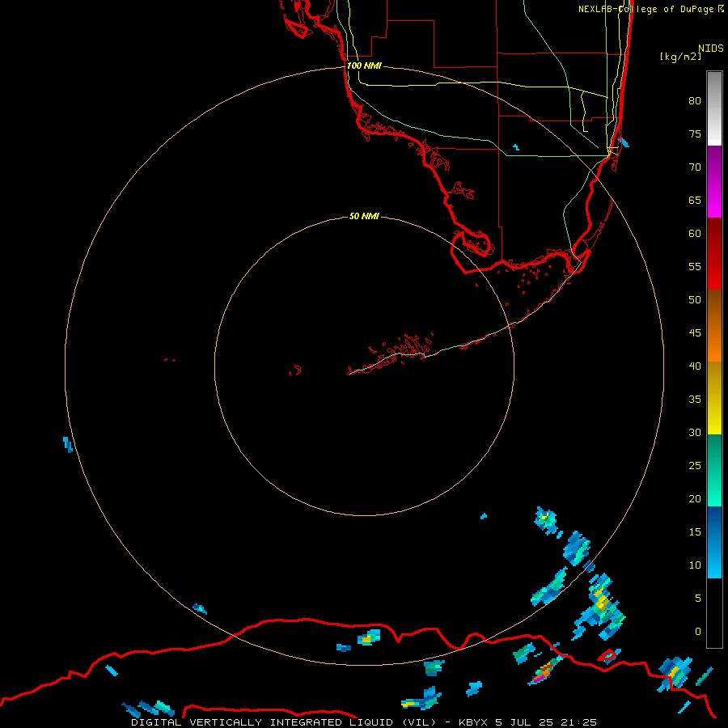Click the scale value 0
This screenshot has width=728, height=728.
click(x=698, y=632)
